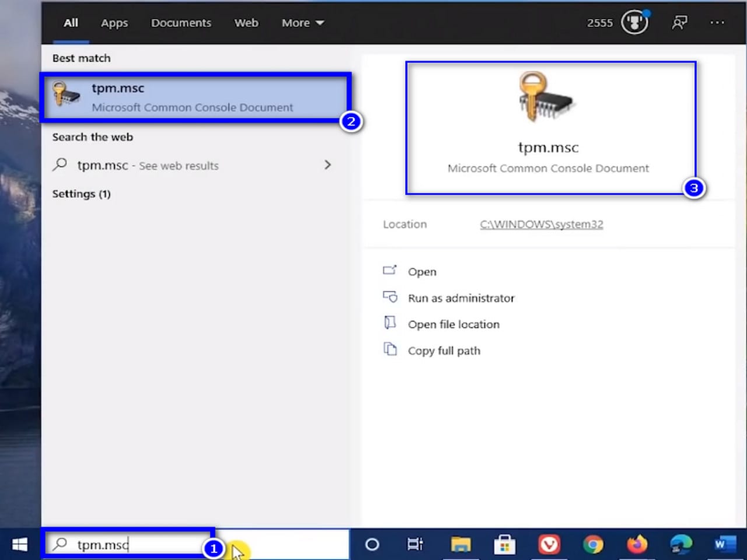Click the taskbar search box containing tpm.msc
Viewport: 747px width, 560px height.
click(197, 544)
